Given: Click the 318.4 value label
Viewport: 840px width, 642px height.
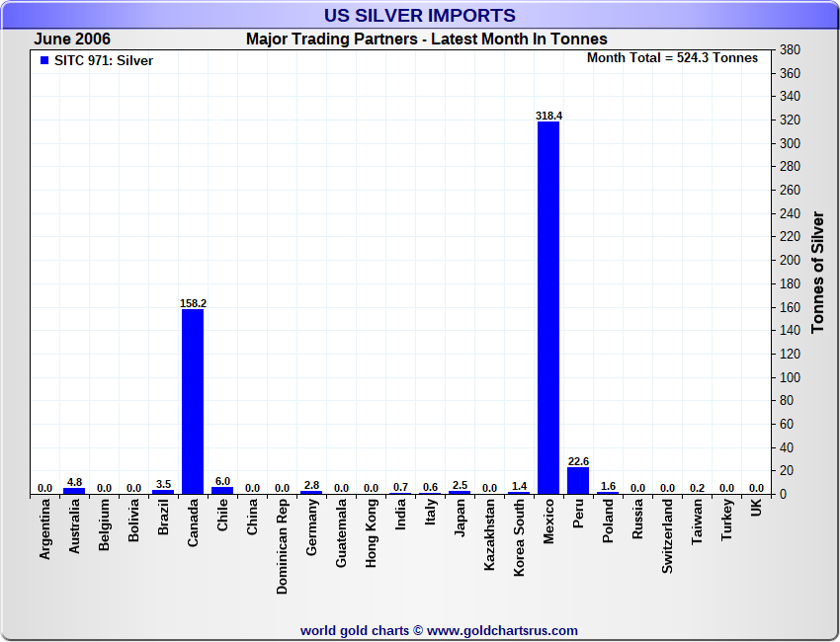Looking at the screenshot, I should tap(548, 116).
